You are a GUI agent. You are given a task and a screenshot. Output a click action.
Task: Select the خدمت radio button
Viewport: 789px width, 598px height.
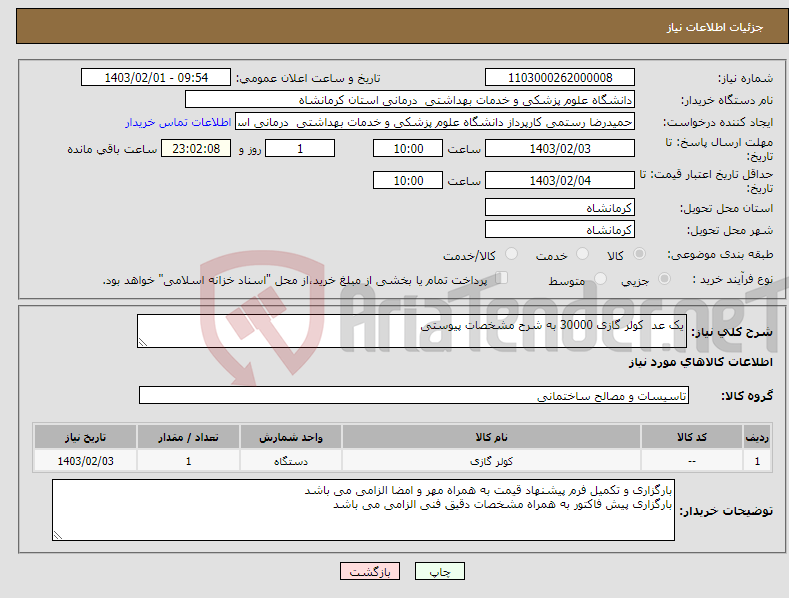point(582,254)
